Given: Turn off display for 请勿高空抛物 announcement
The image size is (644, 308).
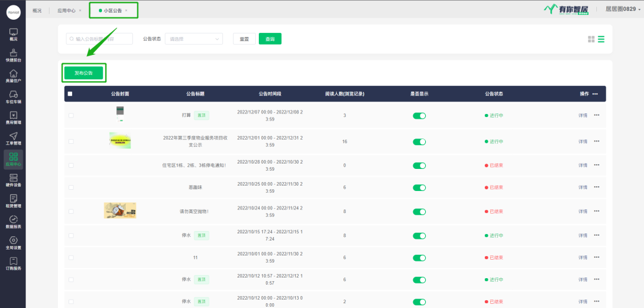Looking at the screenshot, I should (419, 211).
